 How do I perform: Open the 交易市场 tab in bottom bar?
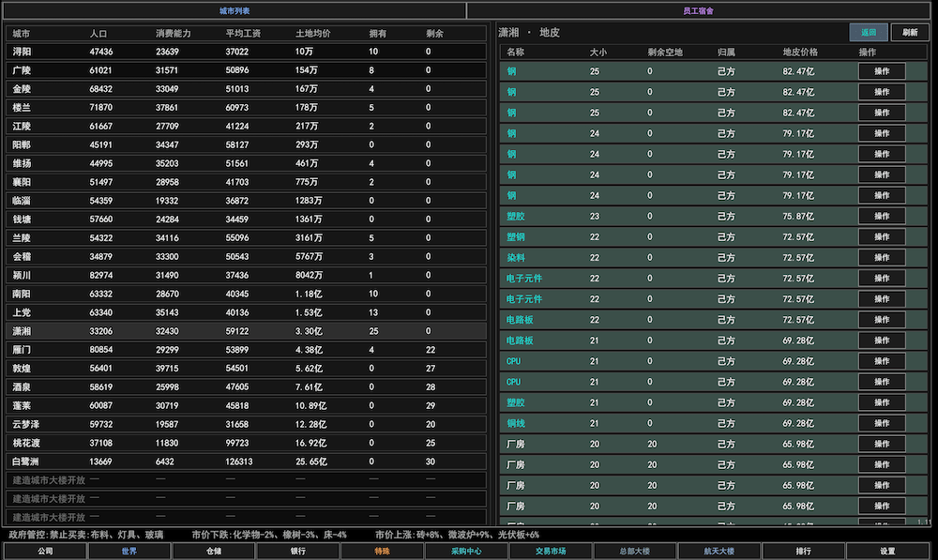point(551,551)
